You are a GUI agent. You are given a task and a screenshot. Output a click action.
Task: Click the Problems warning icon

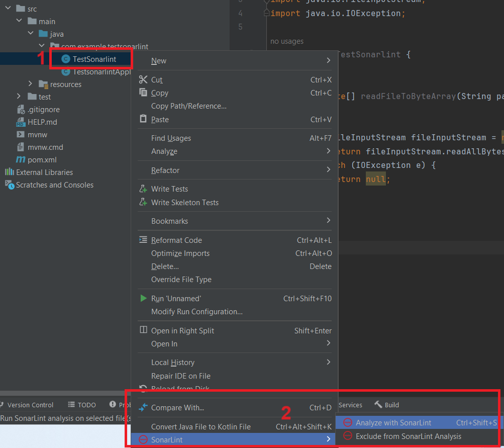click(113, 404)
